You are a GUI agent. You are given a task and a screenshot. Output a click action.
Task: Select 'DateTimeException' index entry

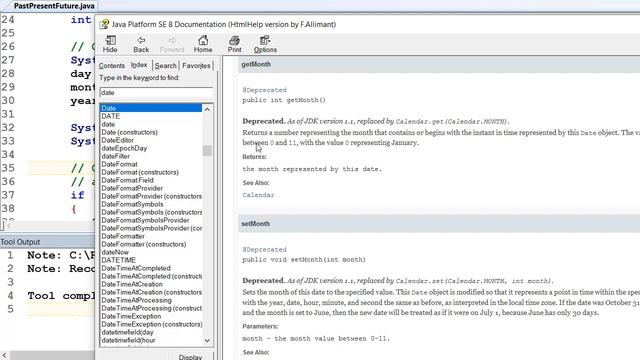click(131, 316)
